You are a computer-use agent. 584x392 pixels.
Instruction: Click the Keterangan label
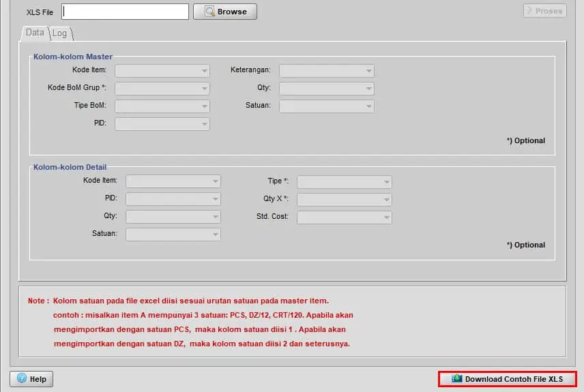tap(250, 70)
